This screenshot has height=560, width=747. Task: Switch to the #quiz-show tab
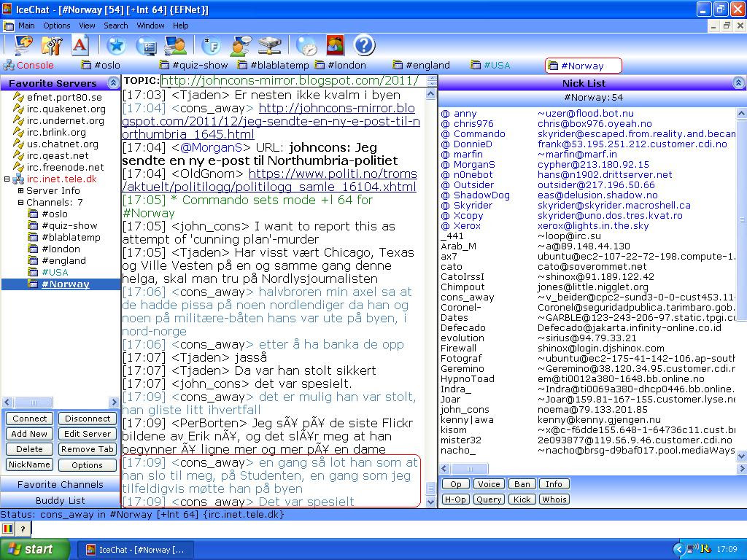[194, 66]
